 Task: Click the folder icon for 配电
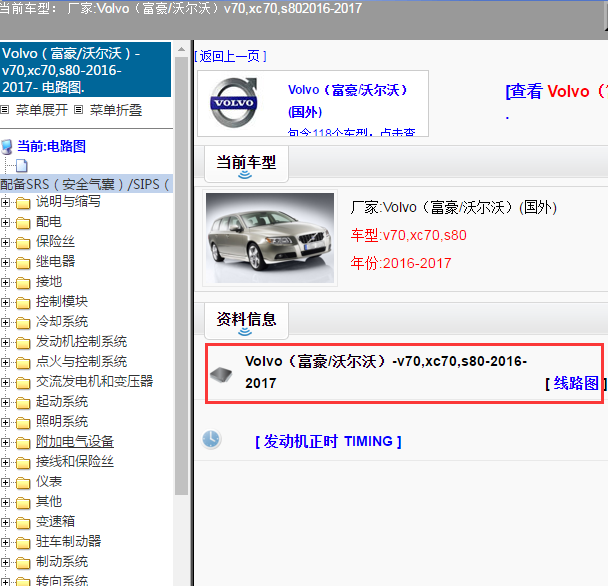pyautogui.click(x=23, y=223)
